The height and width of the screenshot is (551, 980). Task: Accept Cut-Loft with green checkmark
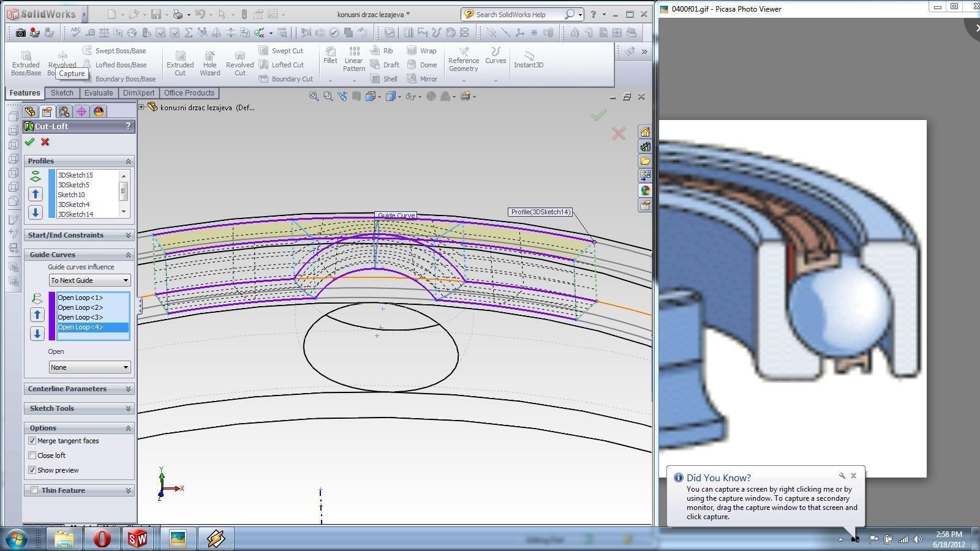coord(29,142)
